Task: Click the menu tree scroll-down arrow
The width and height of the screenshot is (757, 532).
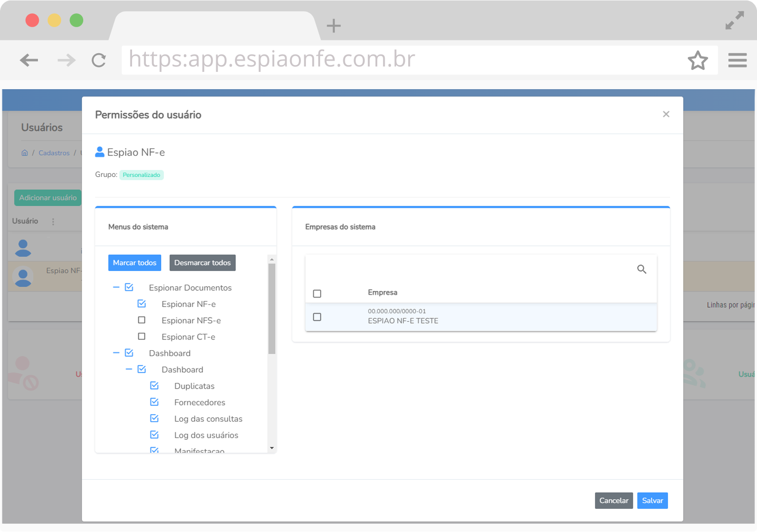Action: (x=272, y=448)
